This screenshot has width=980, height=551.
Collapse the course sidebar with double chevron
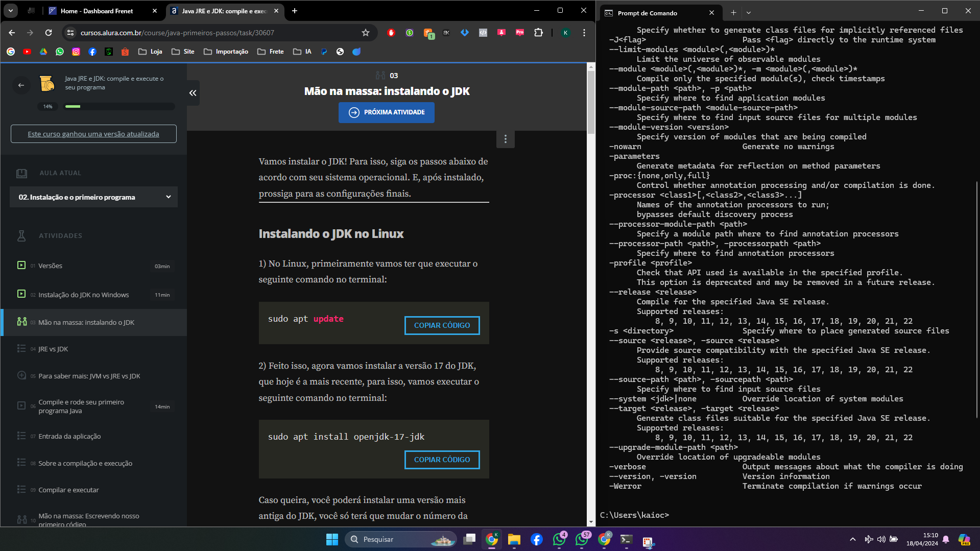(193, 93)
